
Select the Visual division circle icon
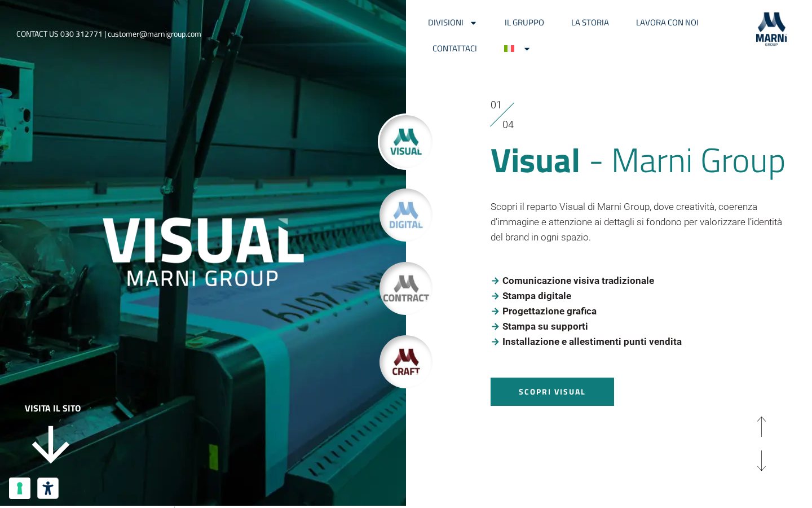click(405, 142)
